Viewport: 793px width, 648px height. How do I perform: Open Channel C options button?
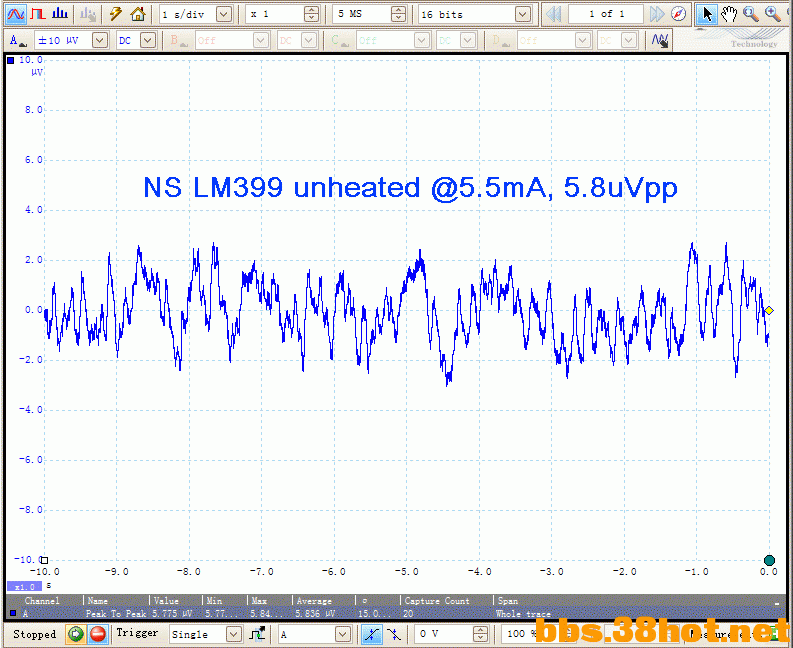click(x=338, y=40)
